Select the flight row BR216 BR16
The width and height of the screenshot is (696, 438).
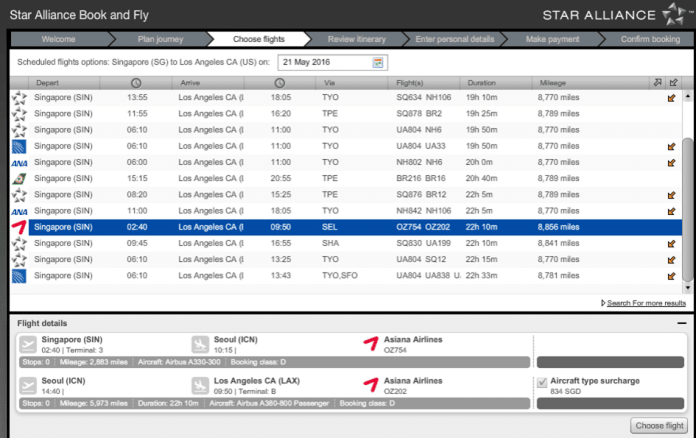(346, 178)
